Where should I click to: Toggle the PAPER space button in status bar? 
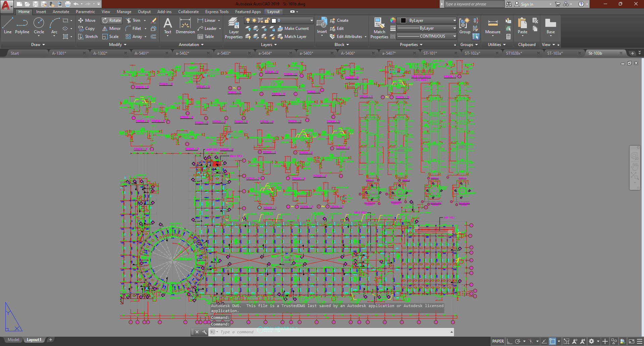point(498,341)
